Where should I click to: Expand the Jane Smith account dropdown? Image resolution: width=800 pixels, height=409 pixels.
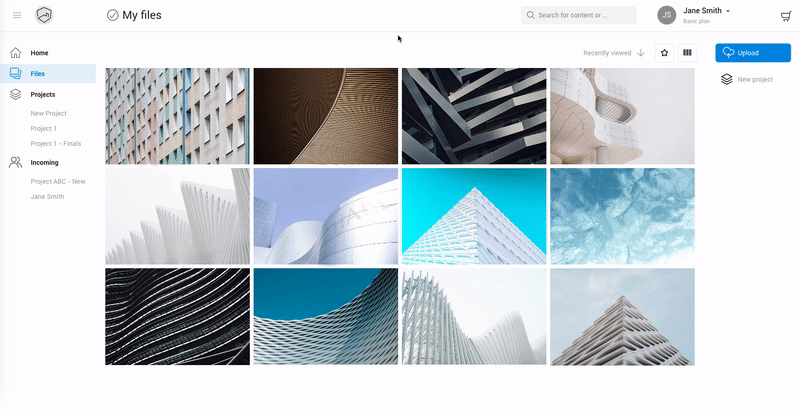click(728, 11)
